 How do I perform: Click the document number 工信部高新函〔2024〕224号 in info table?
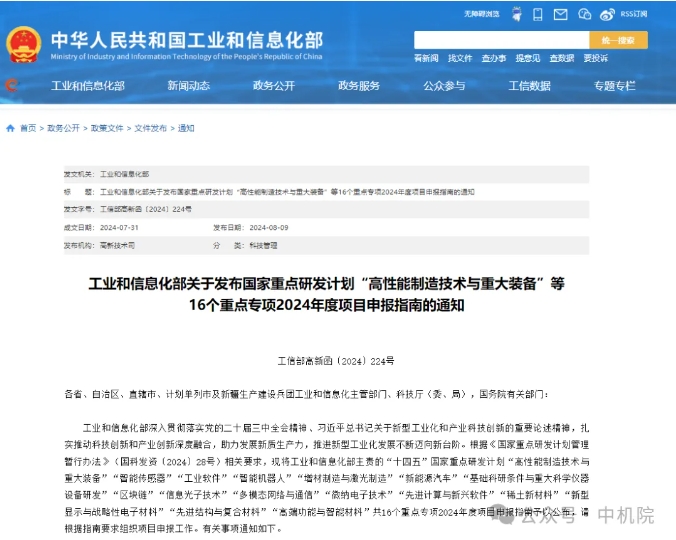click(x=146, y=209)
